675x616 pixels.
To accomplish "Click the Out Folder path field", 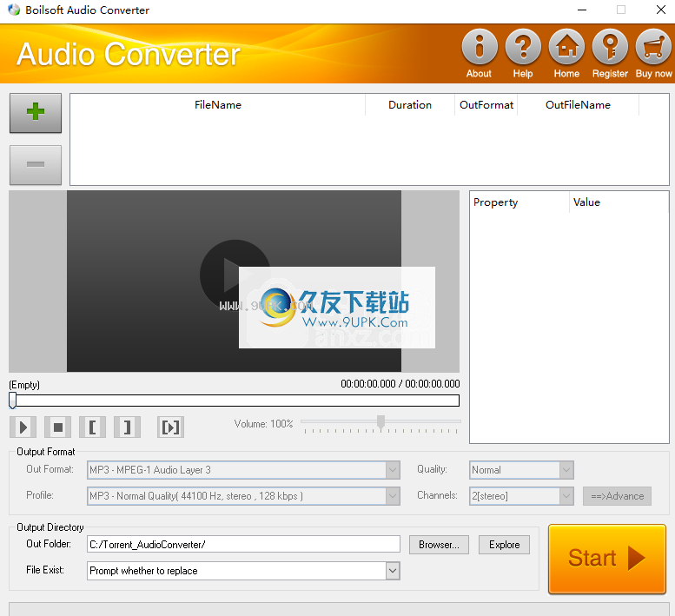I will (x=243, y=545).
